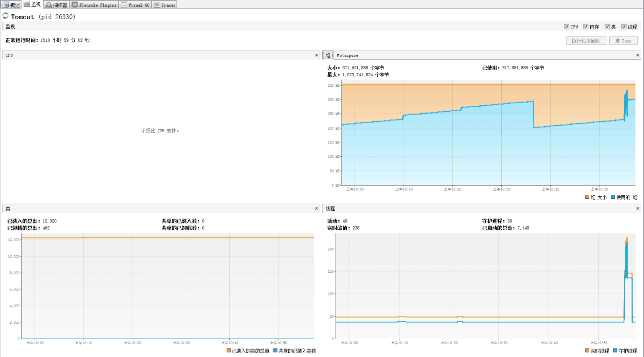
Task: Close the 线程 threads panel
Action: click(638, 208)
